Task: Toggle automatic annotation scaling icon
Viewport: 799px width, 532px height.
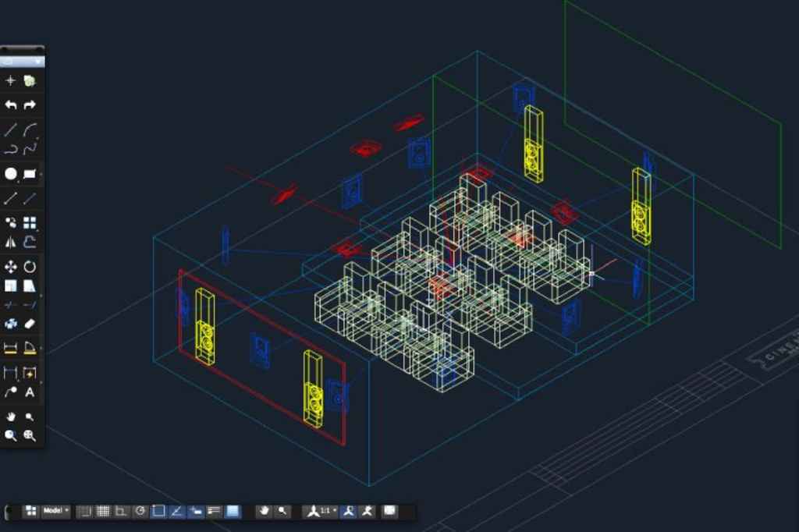Action: click(367, 511)
